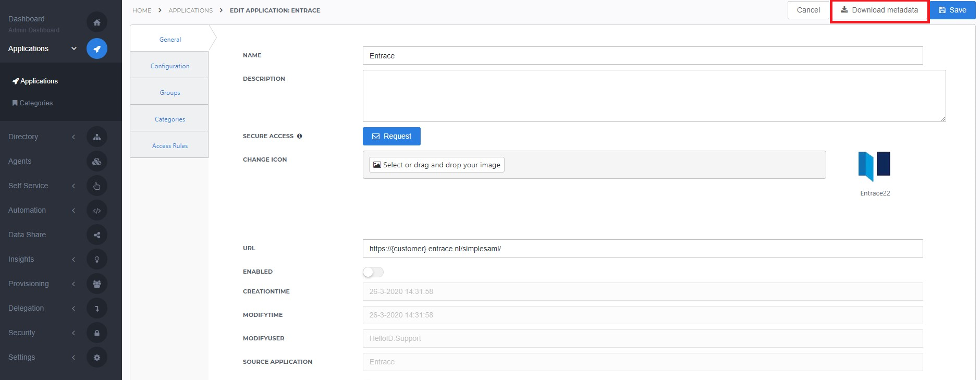
Task: Click the Secure Access info icon
Action: tap(299, 136)
